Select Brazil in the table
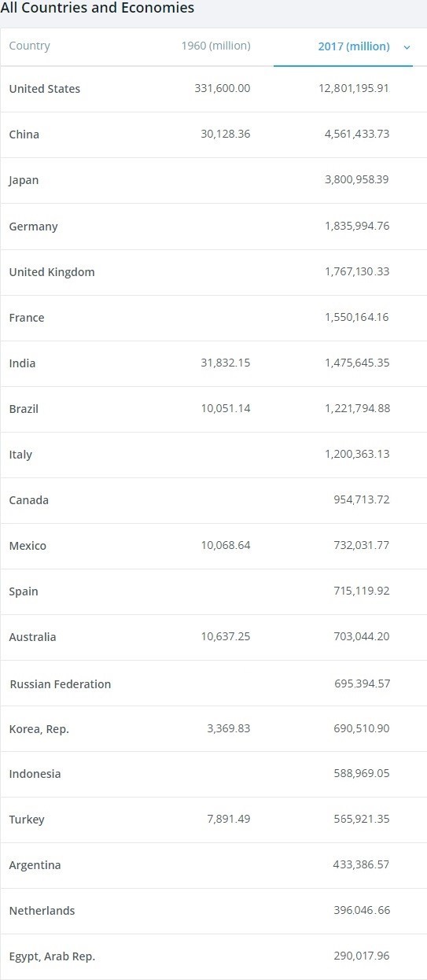Viewport: 427px width, 980px height. 24,409
